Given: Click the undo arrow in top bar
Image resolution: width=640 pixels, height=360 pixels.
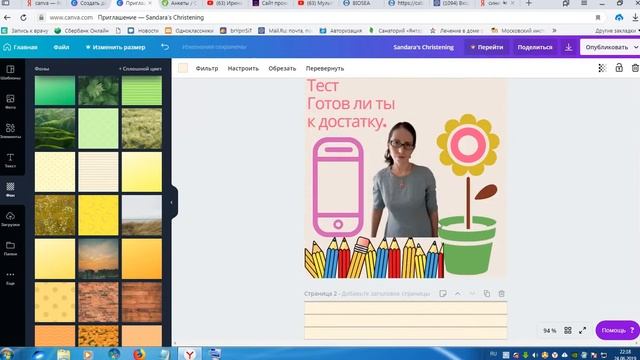Looking at the screenshot, I should 165,47.
